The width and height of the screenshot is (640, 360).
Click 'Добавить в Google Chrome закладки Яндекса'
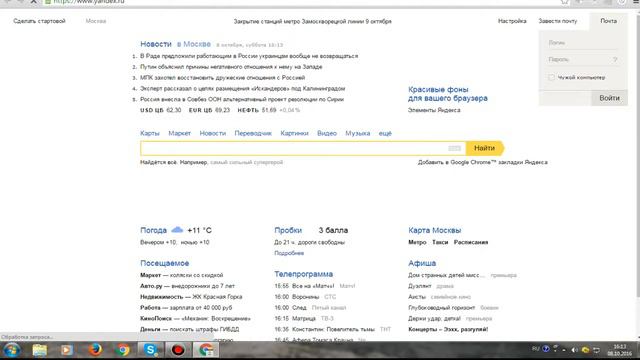(x=482, y=162)
